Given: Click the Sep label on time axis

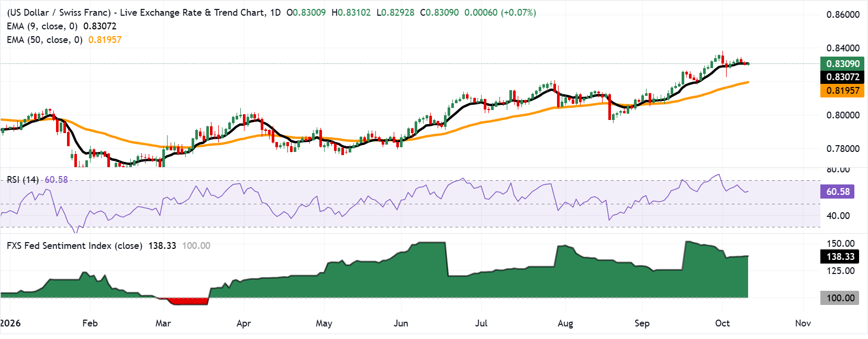Looking at the screenshot, I should (x=642, y=323).
